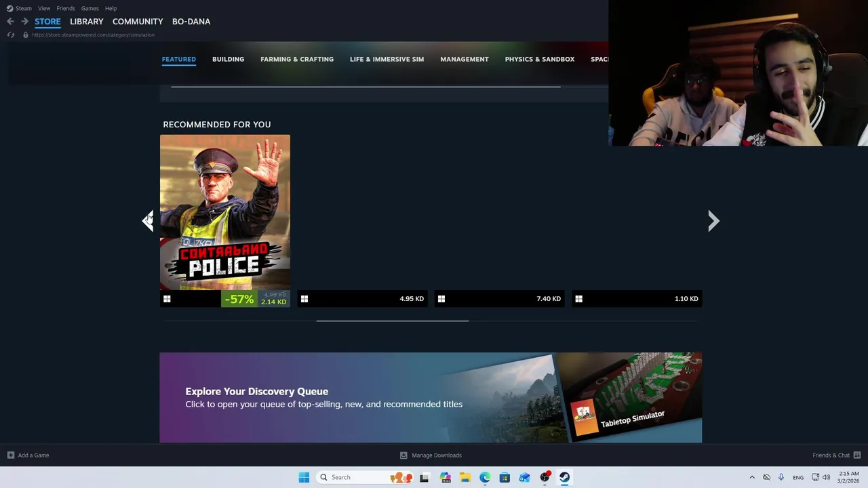Click Windows platform icon beside 4.95 KD
Screen dimensions: 868x488
pyautogui.click(x=304, y=299)
